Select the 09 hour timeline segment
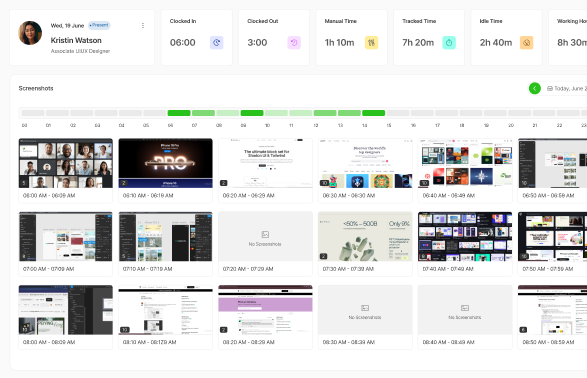The width and height of the screenshot is (587, 378). point(252,113)
